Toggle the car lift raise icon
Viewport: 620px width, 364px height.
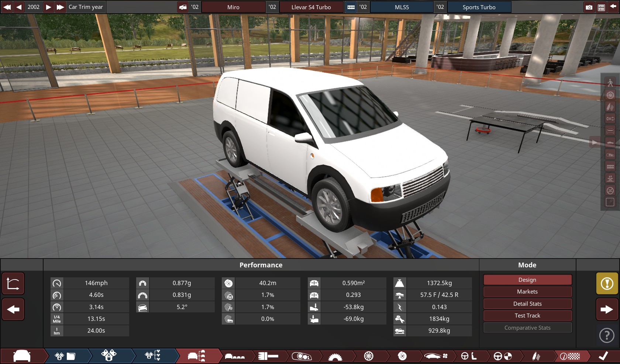[610, 178]
